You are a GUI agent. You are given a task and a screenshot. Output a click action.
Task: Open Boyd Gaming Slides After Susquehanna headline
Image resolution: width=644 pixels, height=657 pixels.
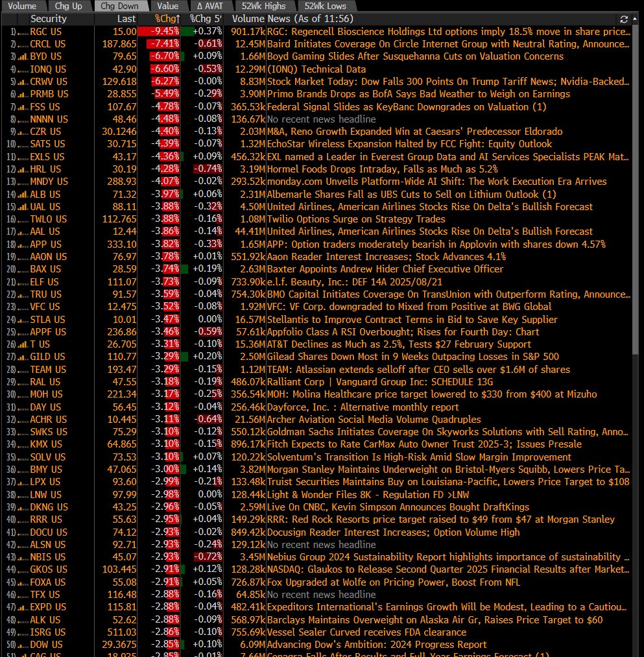[415, 56]
